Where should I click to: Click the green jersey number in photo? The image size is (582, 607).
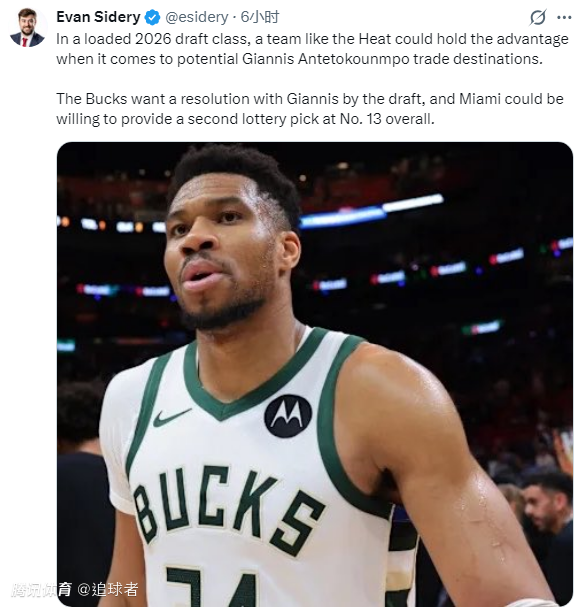(211, 586)
